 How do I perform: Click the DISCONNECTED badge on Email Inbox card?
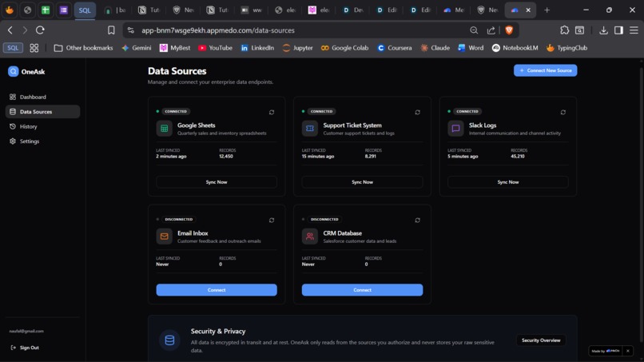coord(179,220)
